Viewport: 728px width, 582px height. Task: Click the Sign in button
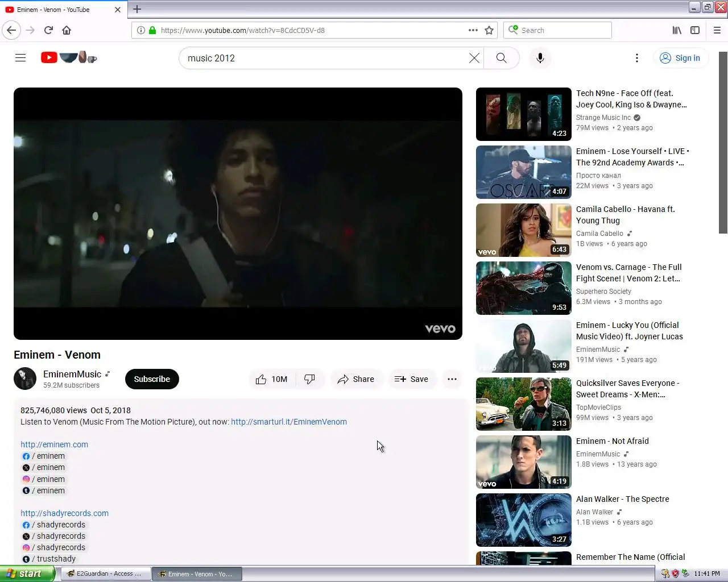680,58
